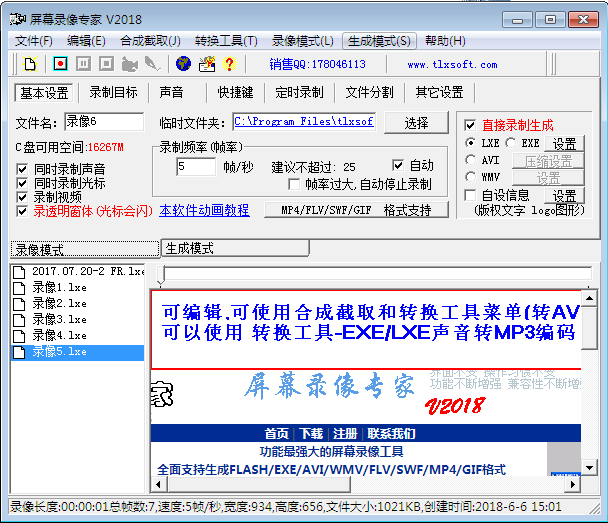Open help with the question mark icon

click(x=229, y=64)
